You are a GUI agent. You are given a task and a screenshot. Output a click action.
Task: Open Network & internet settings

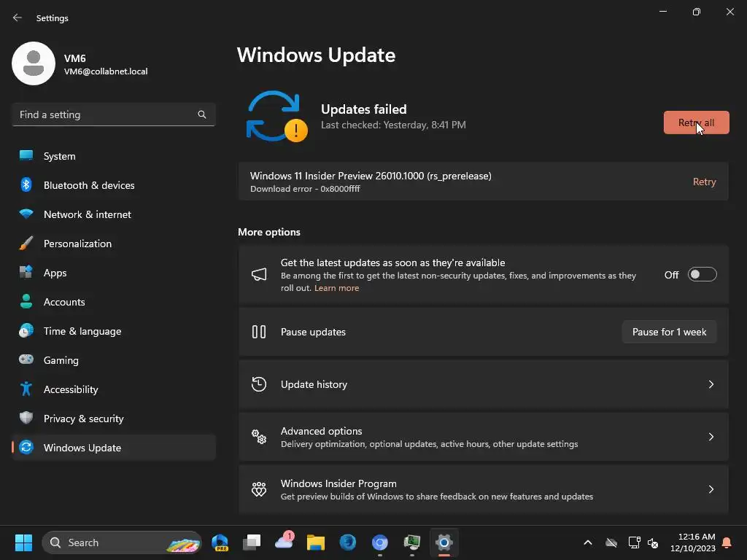(x=113, y=214)
